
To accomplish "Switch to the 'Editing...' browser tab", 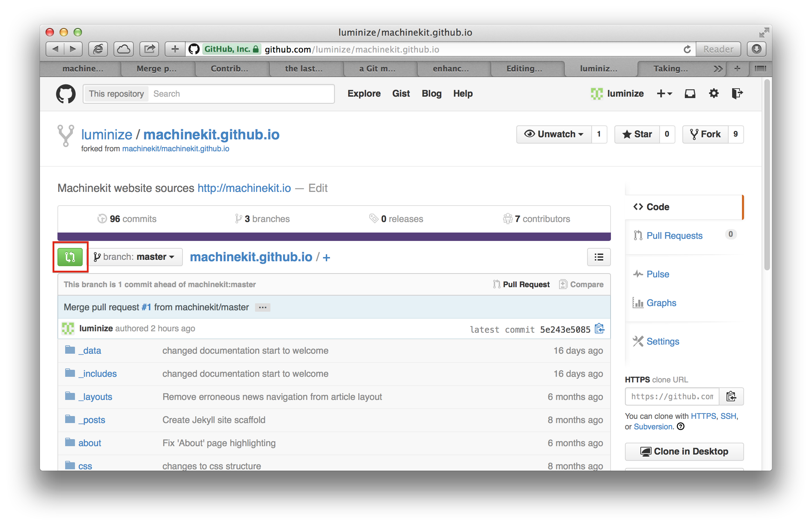I will 524,69.
